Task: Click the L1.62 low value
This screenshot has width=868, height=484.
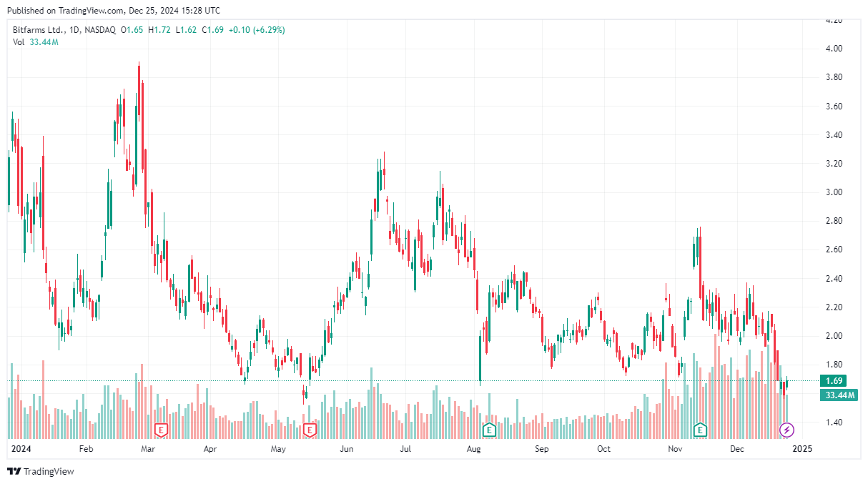Action: pyautogui.click(x=186, y=30)
